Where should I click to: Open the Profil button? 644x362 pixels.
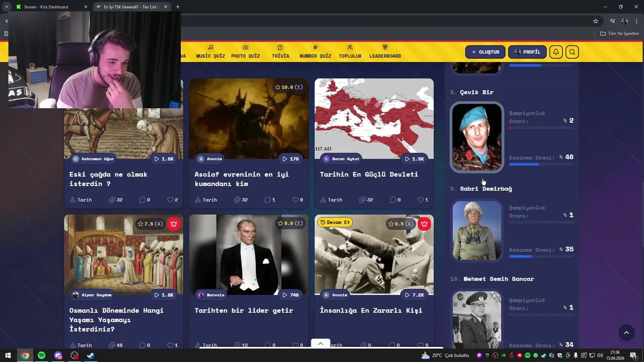pyautogui.click(x=527, y=52)
